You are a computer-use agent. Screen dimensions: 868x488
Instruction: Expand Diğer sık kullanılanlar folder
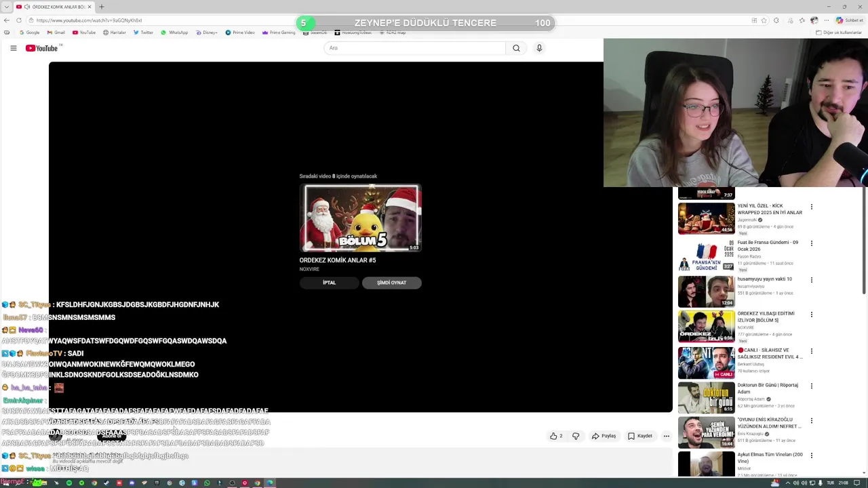pos(839,33)
